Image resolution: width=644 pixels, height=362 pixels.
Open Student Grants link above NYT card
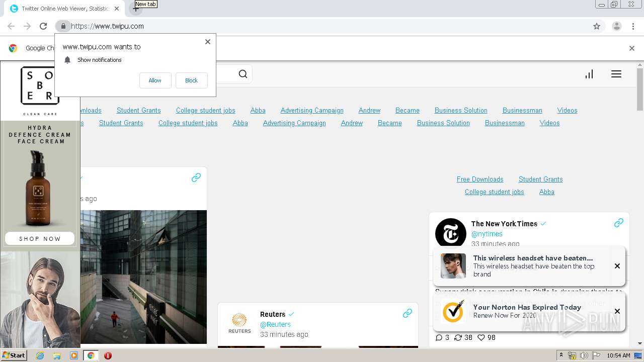pyautogui.click(x=541, y=179)
